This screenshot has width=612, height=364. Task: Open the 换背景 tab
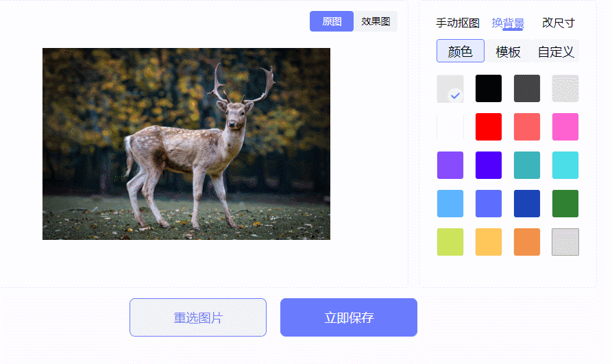[508, 23]
